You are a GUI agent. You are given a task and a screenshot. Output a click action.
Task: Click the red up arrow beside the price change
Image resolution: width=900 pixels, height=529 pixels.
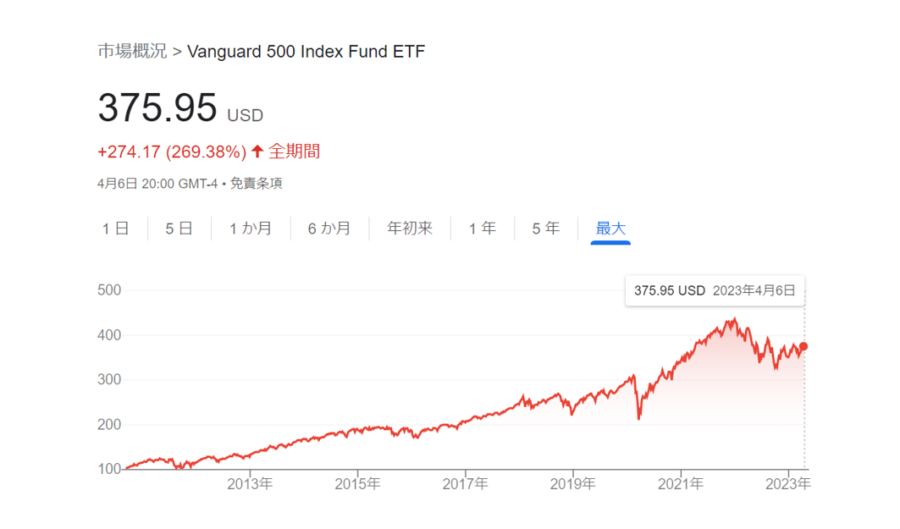pyautogui.click(x=257, y=152)
